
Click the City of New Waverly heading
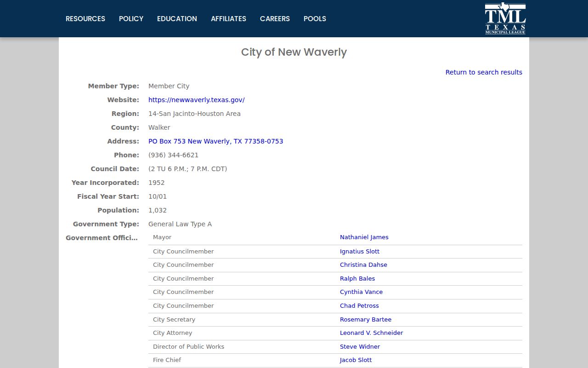(x=294, y=52)
